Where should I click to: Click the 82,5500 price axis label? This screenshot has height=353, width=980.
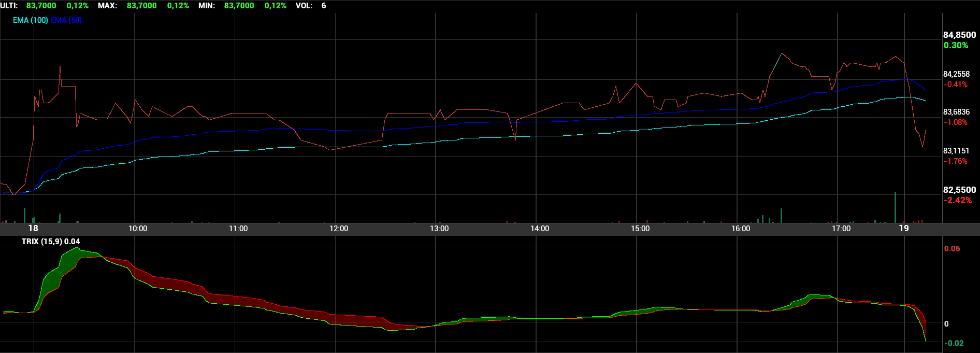click(x=959, y=190)
